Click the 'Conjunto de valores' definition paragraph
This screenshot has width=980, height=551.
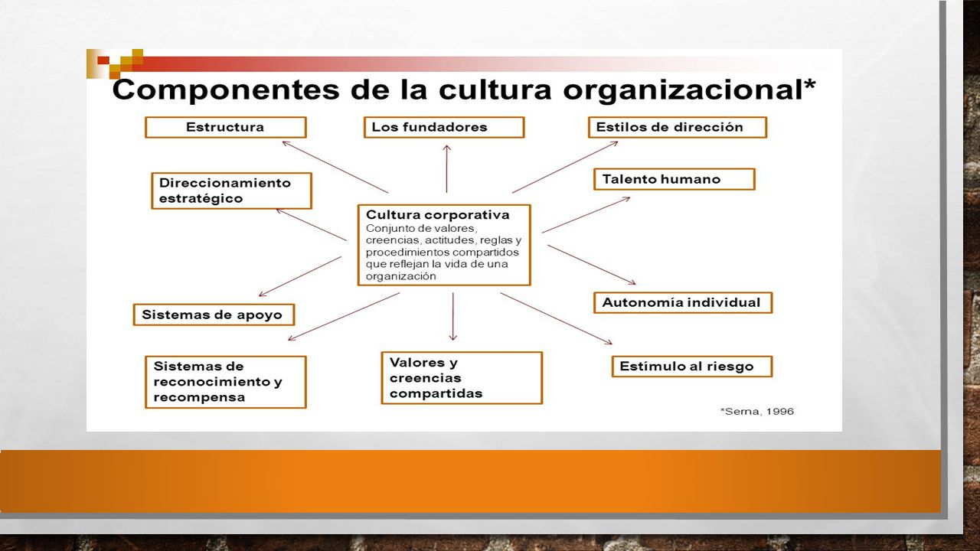tap(443, 253)
